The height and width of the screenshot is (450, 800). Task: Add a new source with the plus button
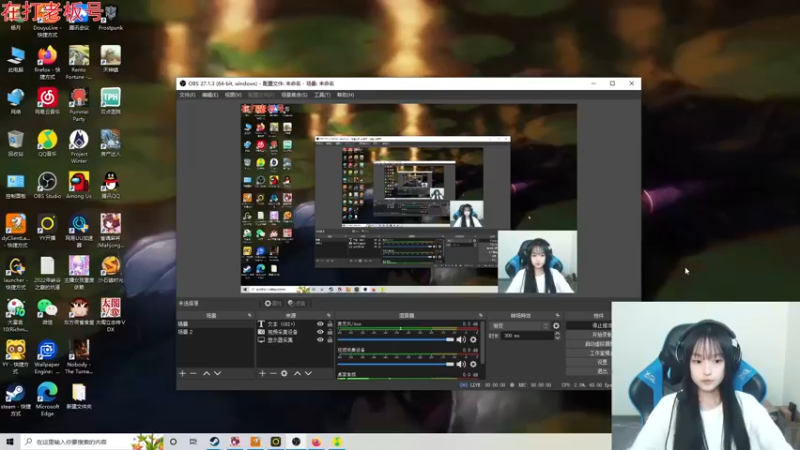click(x=262, y=373)
